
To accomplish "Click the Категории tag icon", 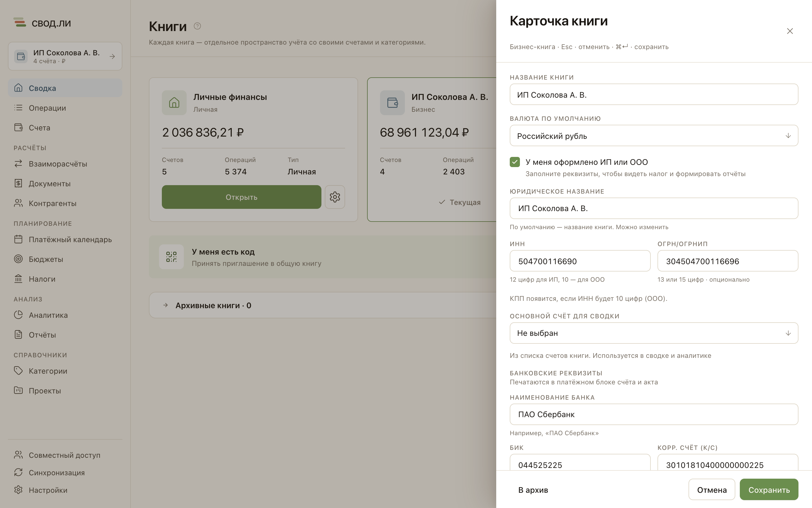I will click(18, 371).
